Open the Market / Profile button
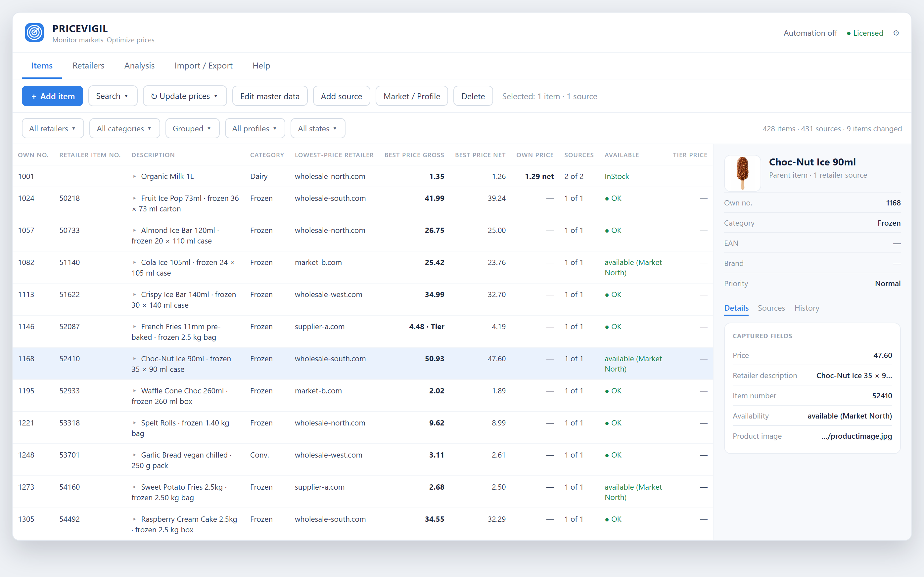 tap(411, 96)
